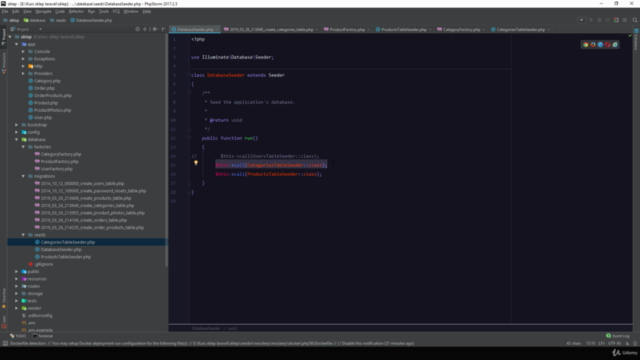Open the Event Log
640x360 pixels.
point(618,336)
